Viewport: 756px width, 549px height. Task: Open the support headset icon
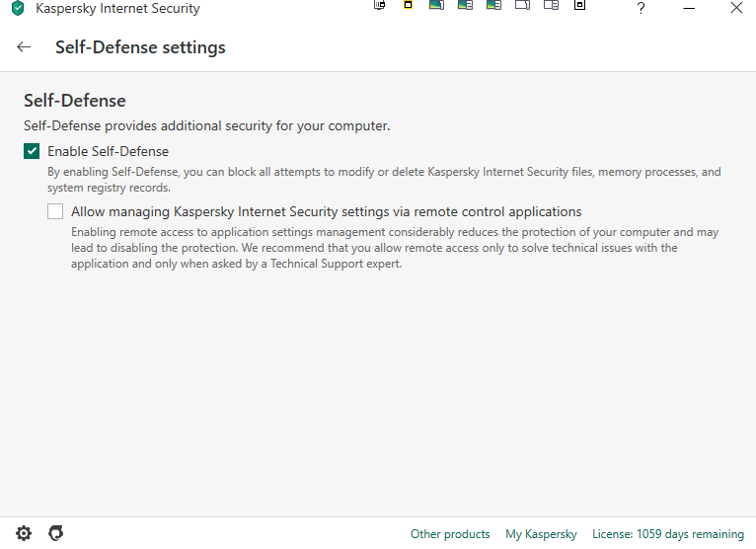click(x=56, y=533)
